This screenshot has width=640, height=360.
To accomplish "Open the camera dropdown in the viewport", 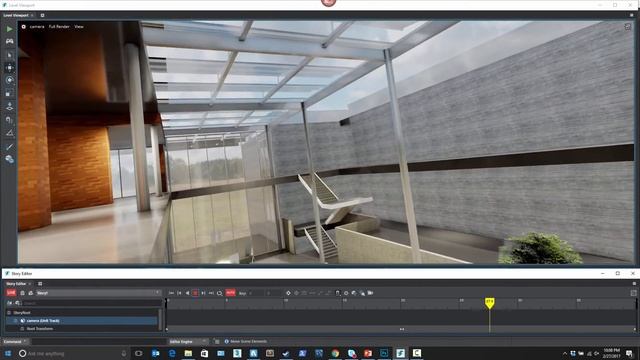I will pyautogui.click(x=37, y=27).
